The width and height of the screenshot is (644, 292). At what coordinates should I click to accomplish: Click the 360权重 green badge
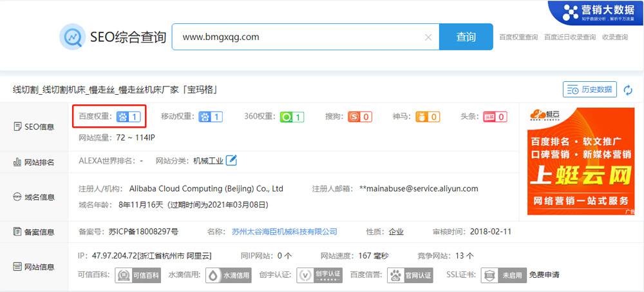coord(292,117)
